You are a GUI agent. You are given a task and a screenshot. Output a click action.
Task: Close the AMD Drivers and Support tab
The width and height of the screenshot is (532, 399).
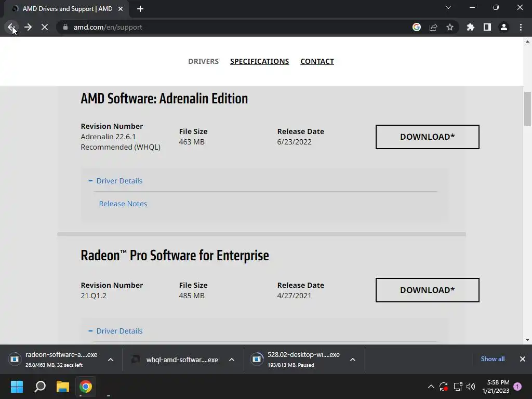[121, 9]
